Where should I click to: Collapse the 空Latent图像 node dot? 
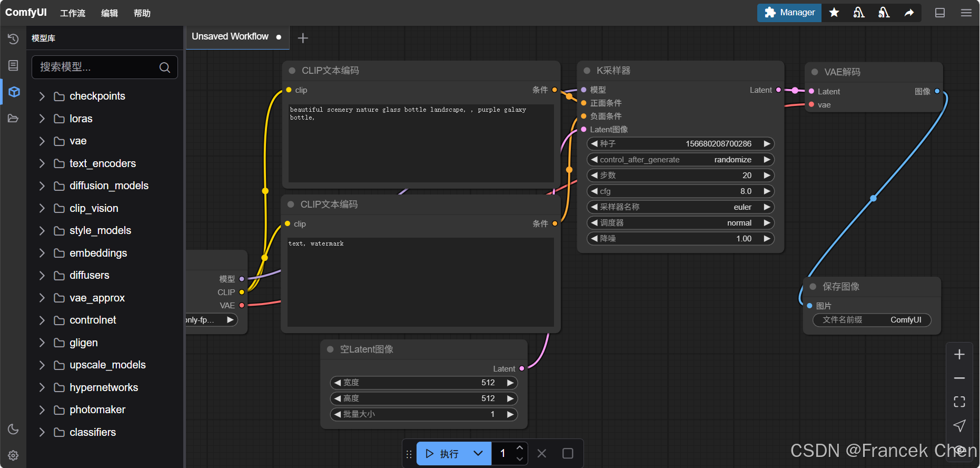click(x=330, y=349)
